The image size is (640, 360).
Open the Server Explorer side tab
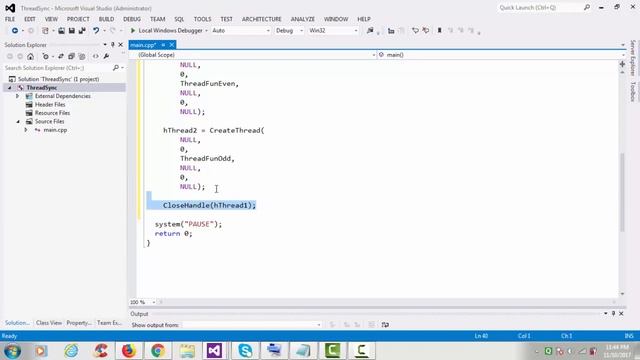633,58
